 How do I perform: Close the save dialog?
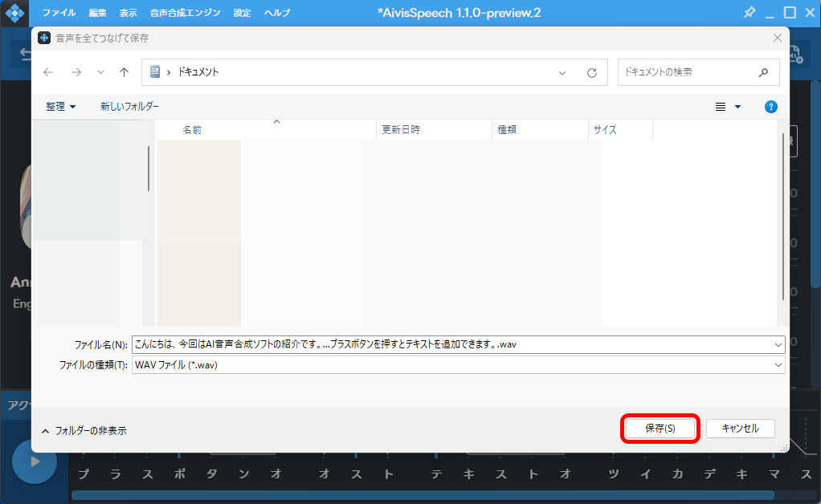778,38
